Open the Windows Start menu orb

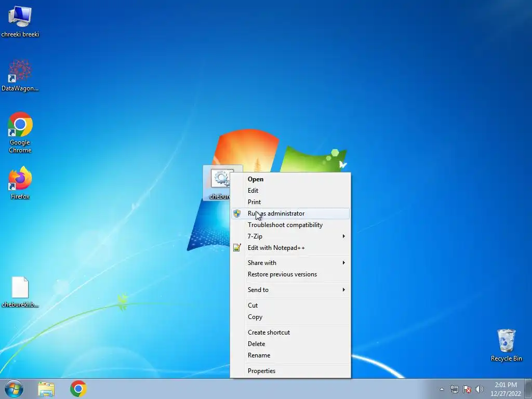[x=14, y=389]
